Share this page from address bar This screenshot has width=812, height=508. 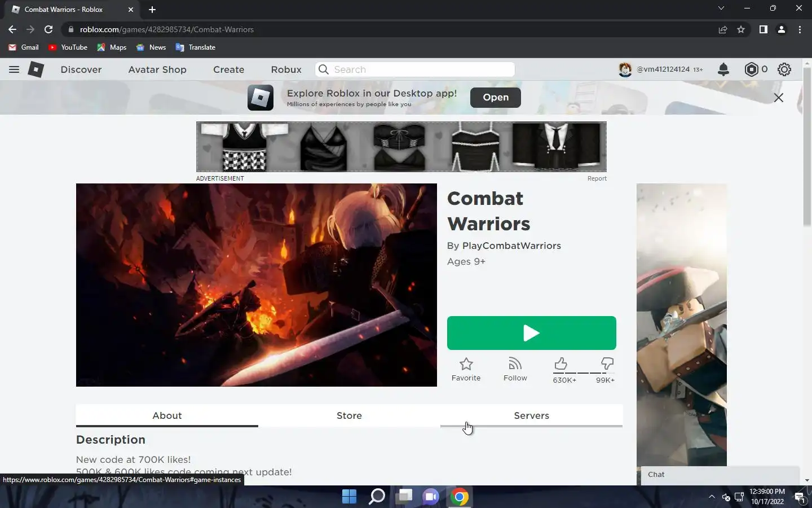[723, 29]
